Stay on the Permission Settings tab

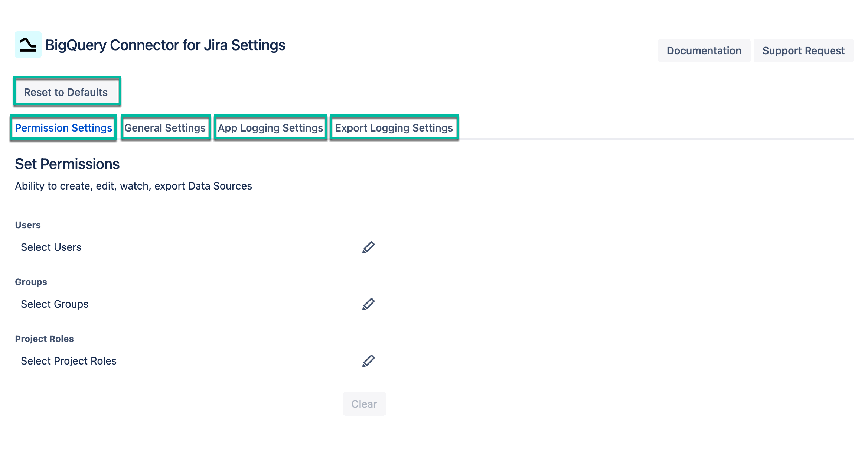coord(63,128)
